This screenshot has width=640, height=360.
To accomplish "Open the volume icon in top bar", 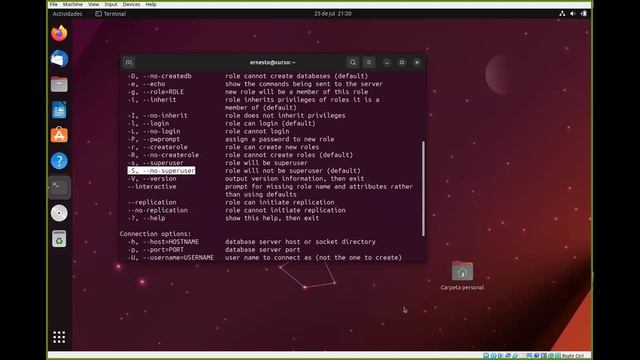I will (x=573, y=13).
